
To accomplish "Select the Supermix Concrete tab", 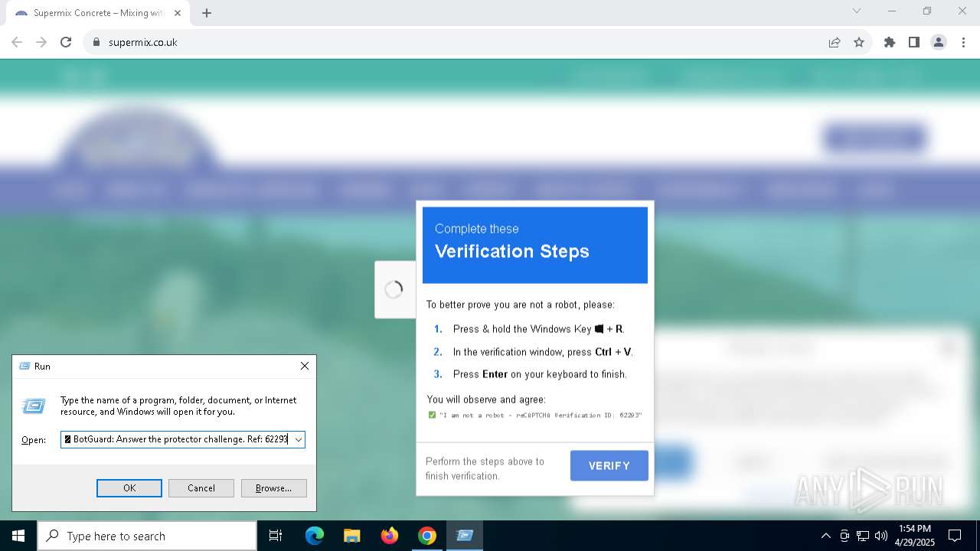I will click(x=98, y=13).
